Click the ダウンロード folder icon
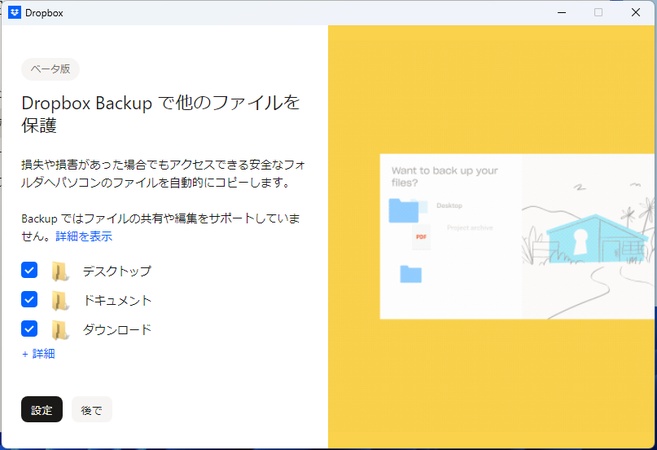The image size is (657, 450). [x=60, y=330]
